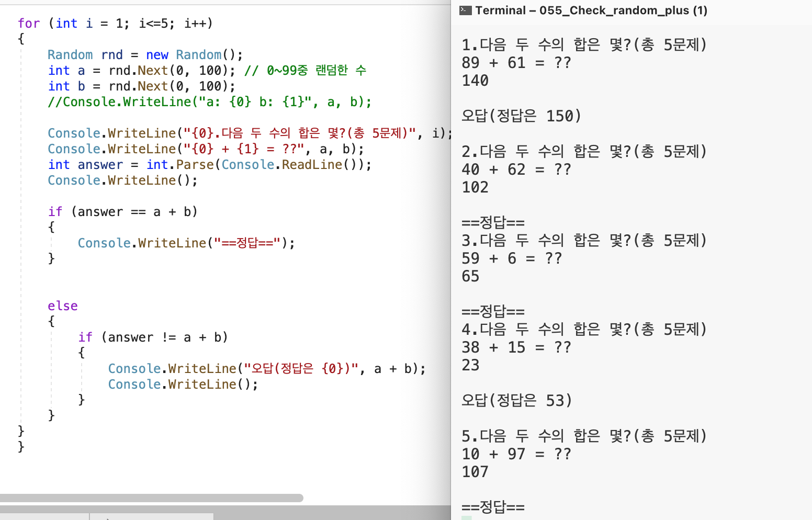Click the 'else' keyword in the code
Viewport: 812px width, 520px height.
63,306
